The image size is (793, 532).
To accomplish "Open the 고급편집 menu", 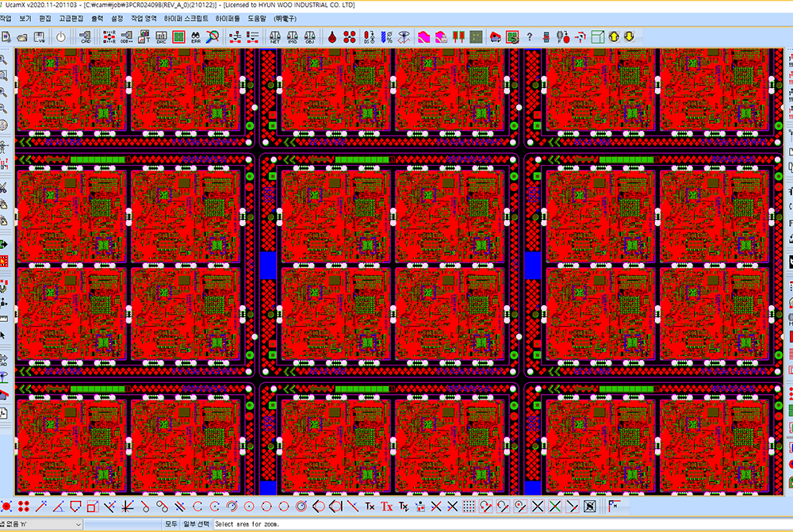I will [x=71, y=19].
